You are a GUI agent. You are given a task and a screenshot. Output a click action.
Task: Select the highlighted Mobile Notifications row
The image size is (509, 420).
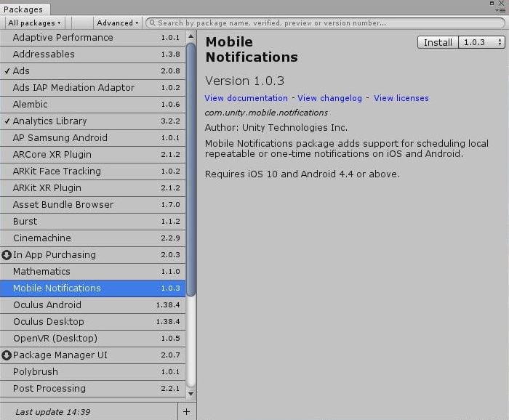point(93,288)
